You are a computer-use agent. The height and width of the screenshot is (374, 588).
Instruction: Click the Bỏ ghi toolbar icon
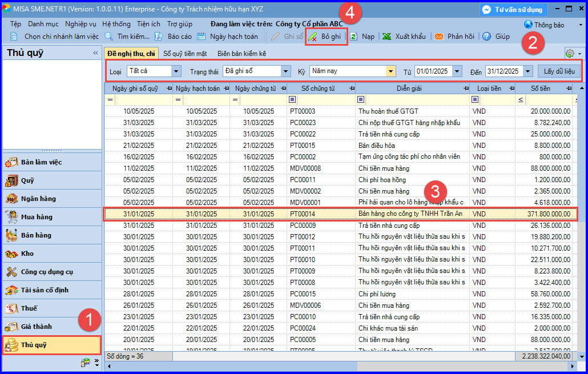pos(312,37)
